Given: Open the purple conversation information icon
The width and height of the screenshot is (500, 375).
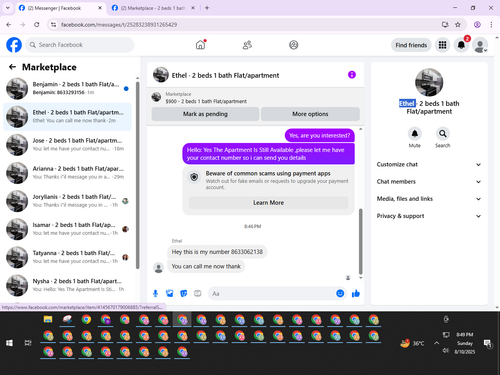Looking at the screenshot, I should pyautogui.click(x=352, y=75).
